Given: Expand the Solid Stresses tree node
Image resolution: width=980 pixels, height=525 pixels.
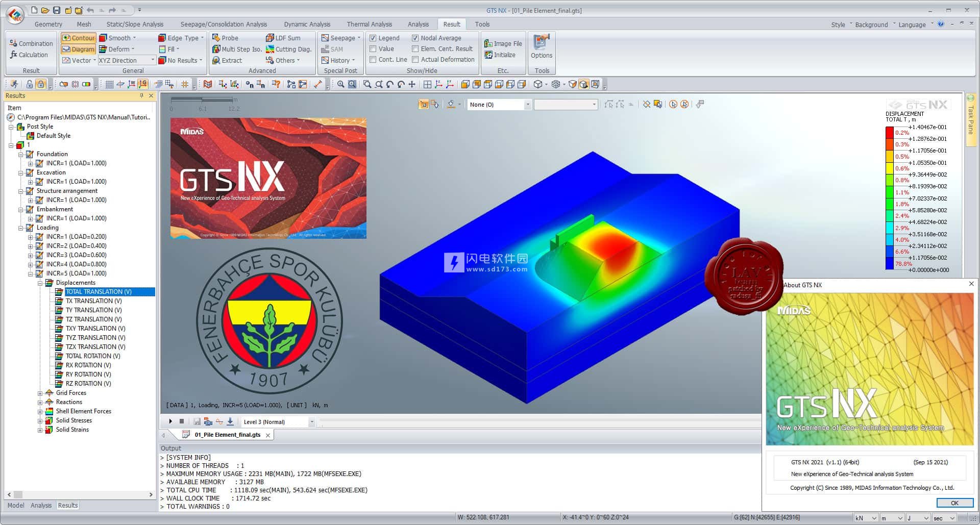Looking at the screenshot, I should 40,421.
